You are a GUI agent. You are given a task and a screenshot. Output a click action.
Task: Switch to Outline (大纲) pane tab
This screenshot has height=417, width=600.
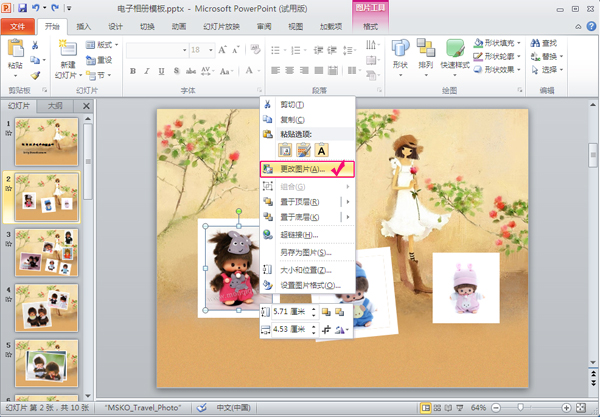55,106
